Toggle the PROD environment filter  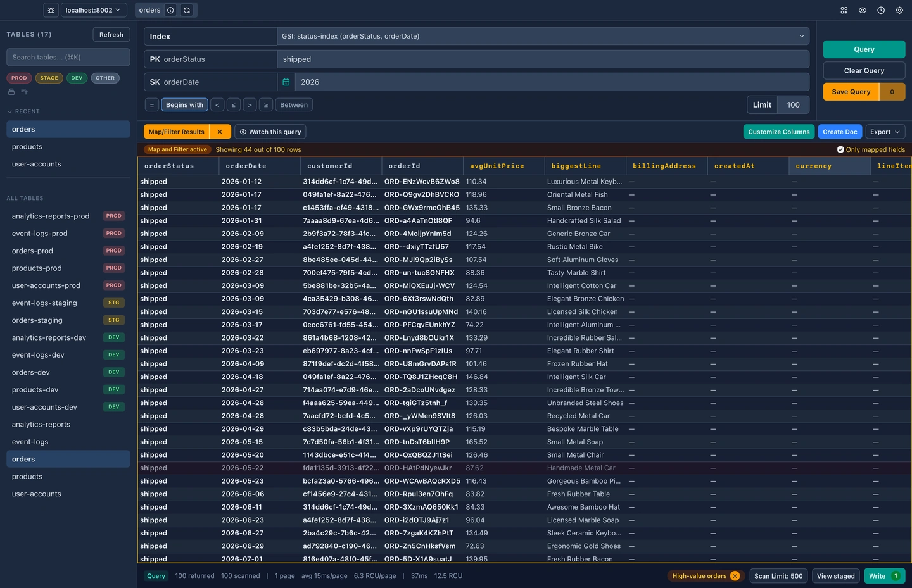pyautogui.click(x=19, y=78)
